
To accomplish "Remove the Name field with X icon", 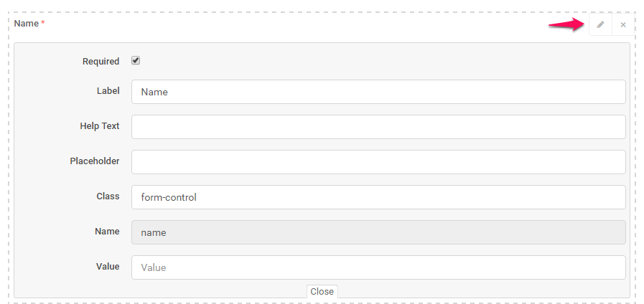I will click(x=623, y=24).
